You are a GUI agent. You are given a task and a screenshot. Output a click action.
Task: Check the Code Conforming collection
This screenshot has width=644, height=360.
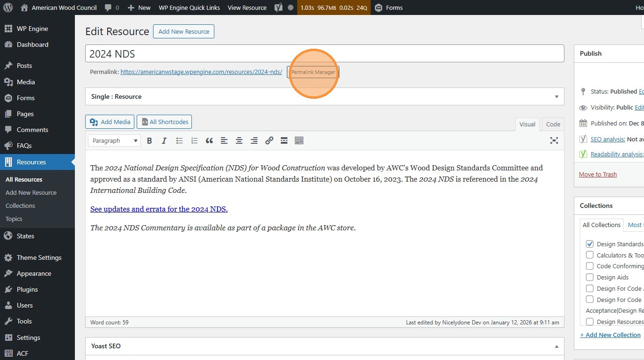[x=590, y=266]
